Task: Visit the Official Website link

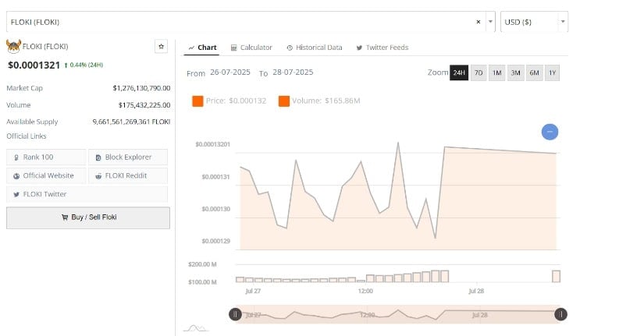Action: coord(46,175)
